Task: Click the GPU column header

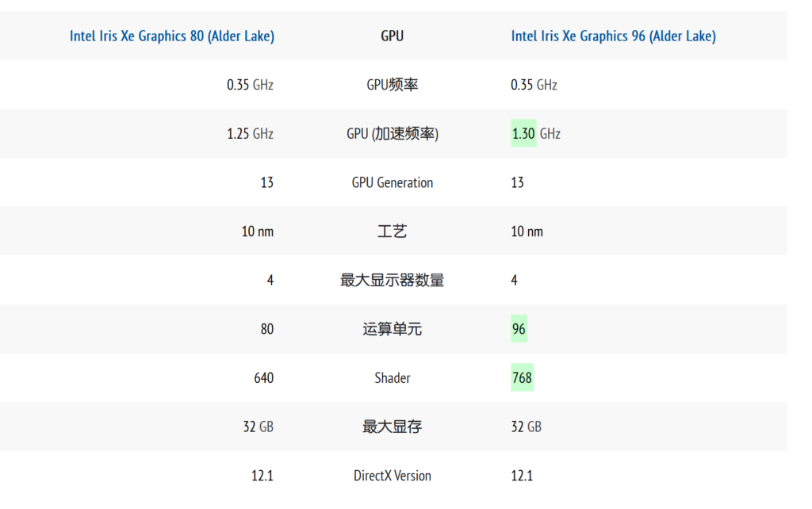Action: (x=392, y=36)
